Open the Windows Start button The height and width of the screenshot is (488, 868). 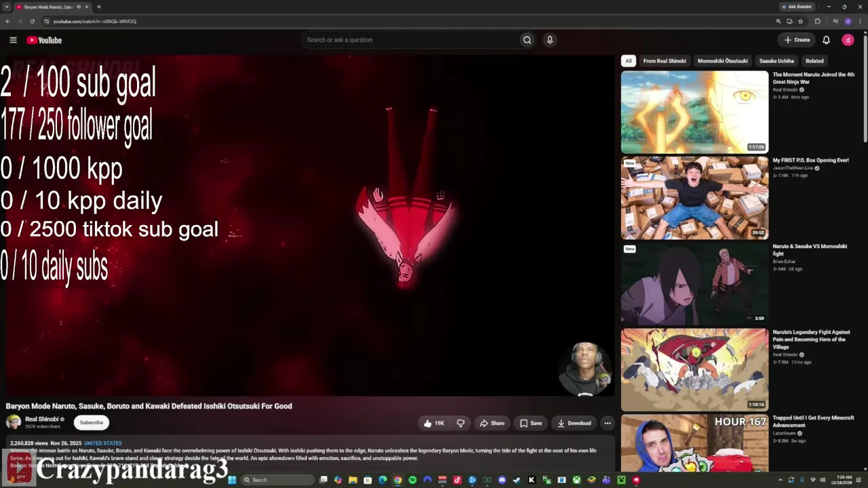coord(232,480)
